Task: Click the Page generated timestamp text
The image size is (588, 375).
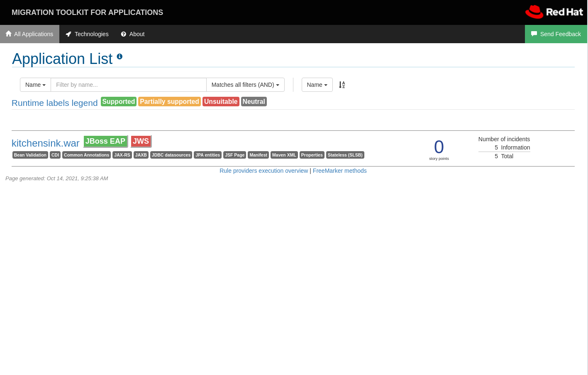Action: click(57, 179)
